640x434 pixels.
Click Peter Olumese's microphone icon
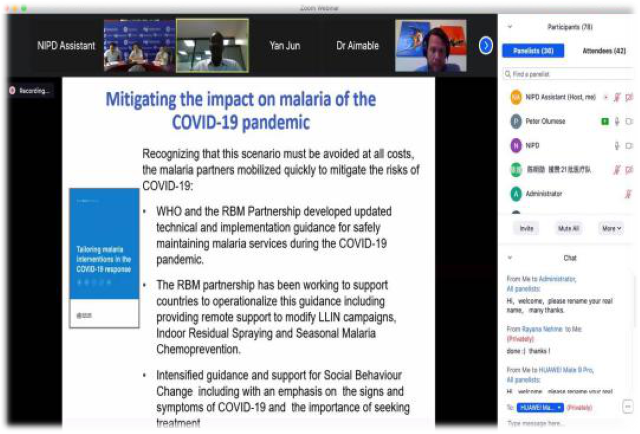point(617,121)
